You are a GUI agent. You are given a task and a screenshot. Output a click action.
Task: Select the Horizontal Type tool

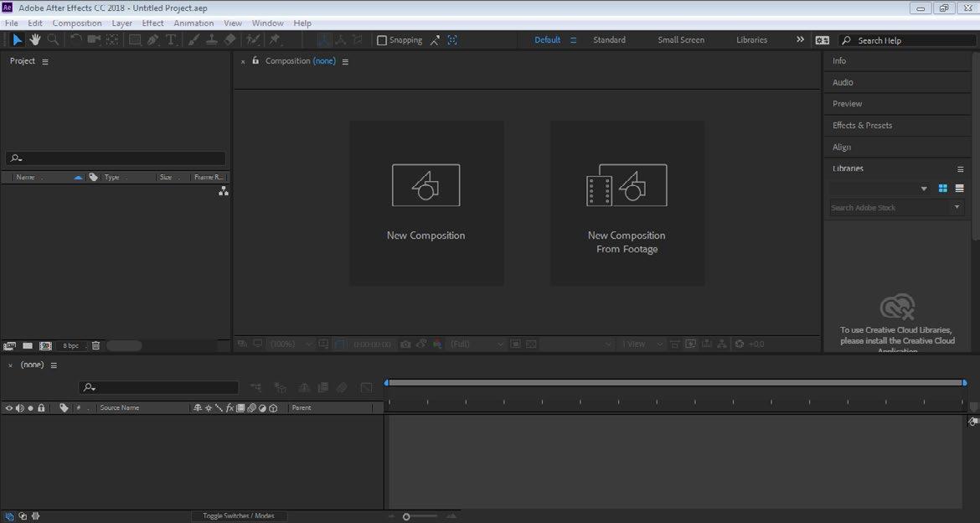point(170,39)
